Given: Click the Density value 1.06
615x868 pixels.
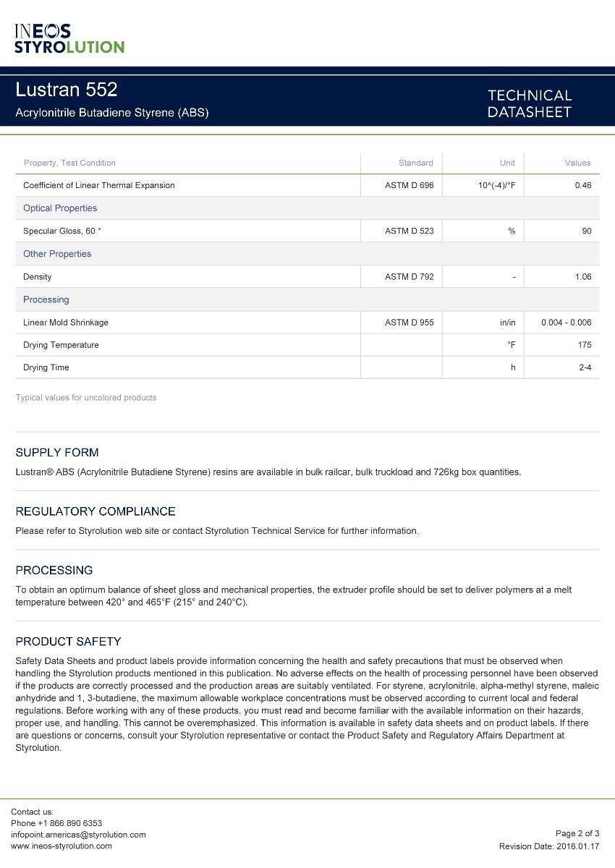Looking at the screenshot, I should [x=582, y=277].
